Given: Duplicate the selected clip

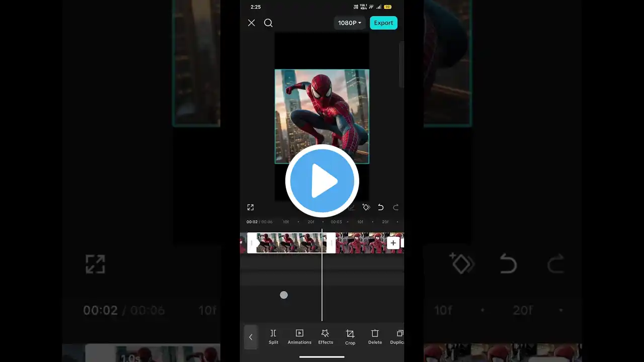Looking at the screenshot, I should (397, 337).
